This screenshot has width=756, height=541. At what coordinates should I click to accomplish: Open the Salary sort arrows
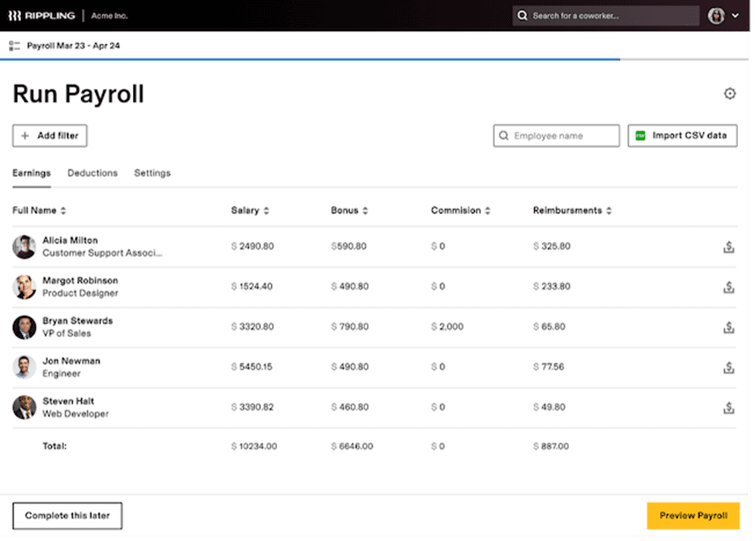point(265,209)
